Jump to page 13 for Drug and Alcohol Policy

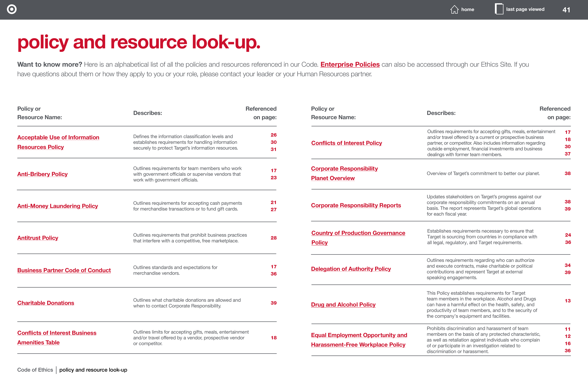567,301
